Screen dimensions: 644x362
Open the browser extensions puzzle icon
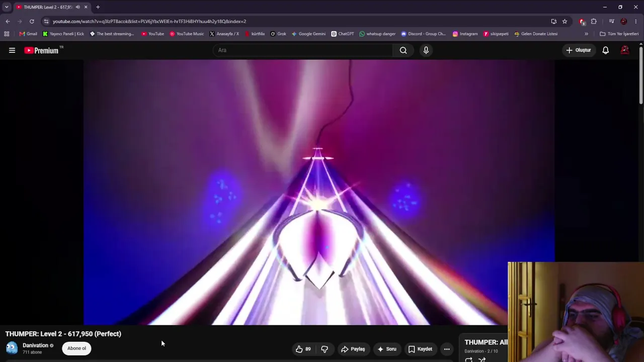coord(594,21)
